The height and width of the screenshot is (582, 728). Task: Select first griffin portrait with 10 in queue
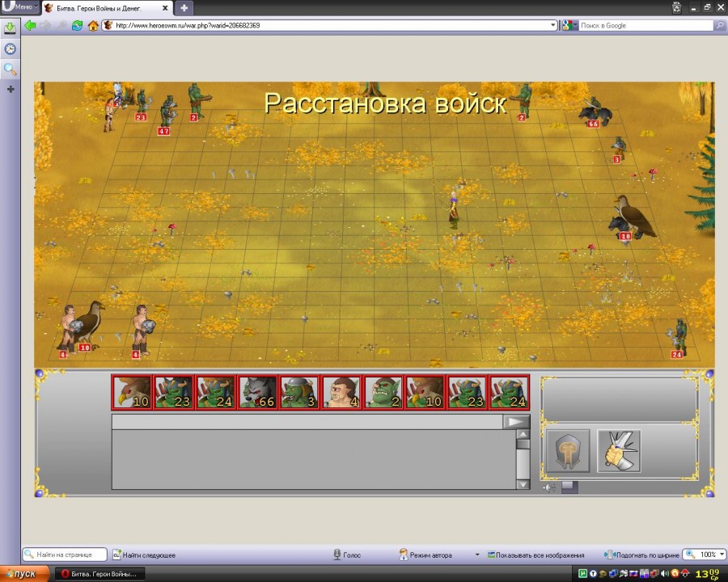click(x=132, y=392)
